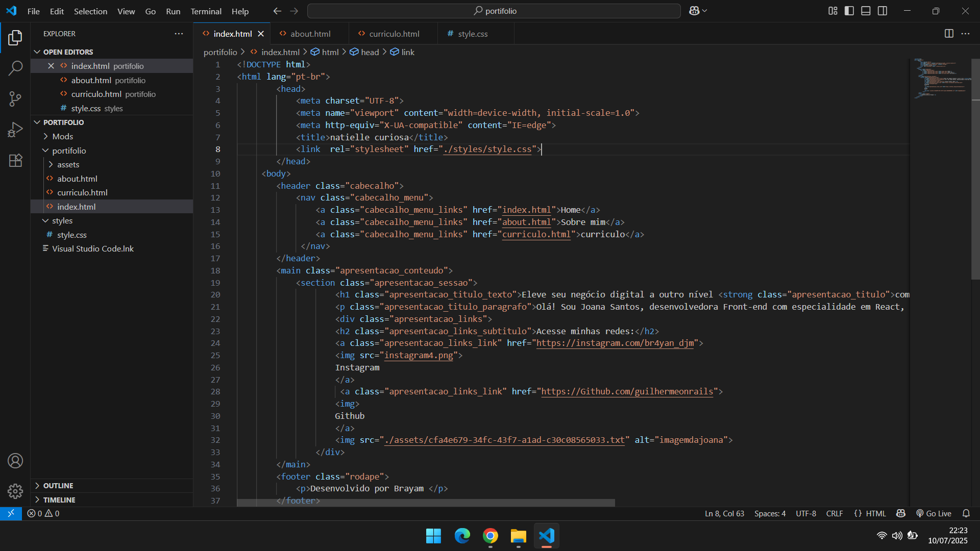Open Run and Debug view
980x551 pixels.
point(15,130)
